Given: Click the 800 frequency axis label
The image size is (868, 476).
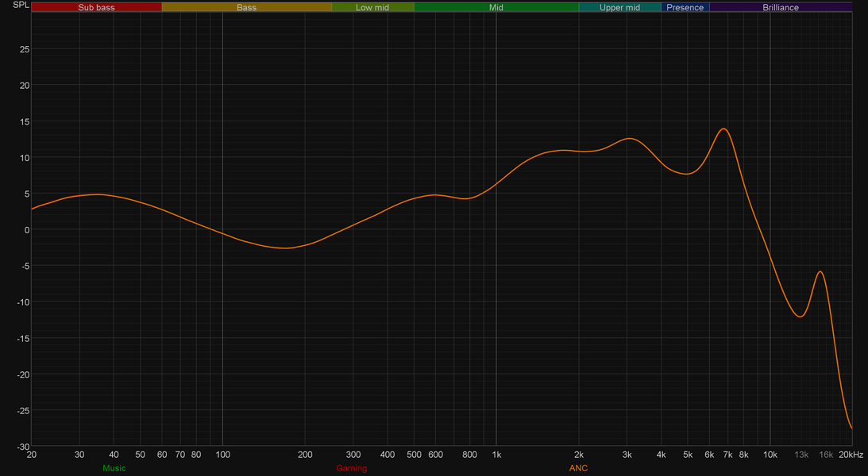Looking at the screenshot, I should [x=470, y=455].
